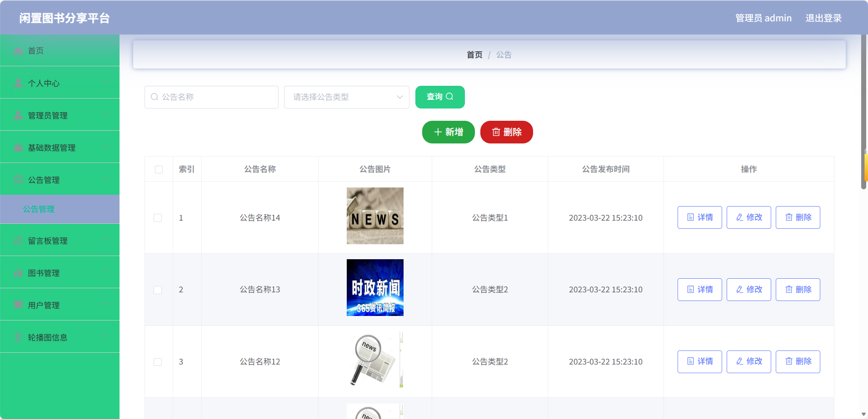868x419 pixels.
Task: Check the checkbox for row 公告名称13
Action: pyautogui.click(x=158, y=290)
